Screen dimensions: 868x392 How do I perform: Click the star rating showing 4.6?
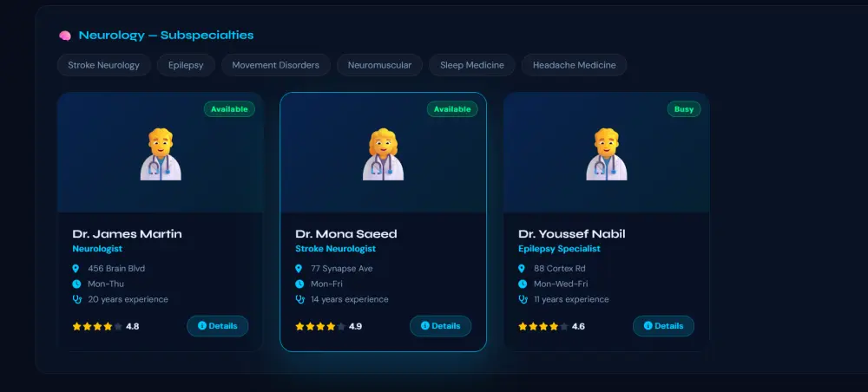(551, 326)
